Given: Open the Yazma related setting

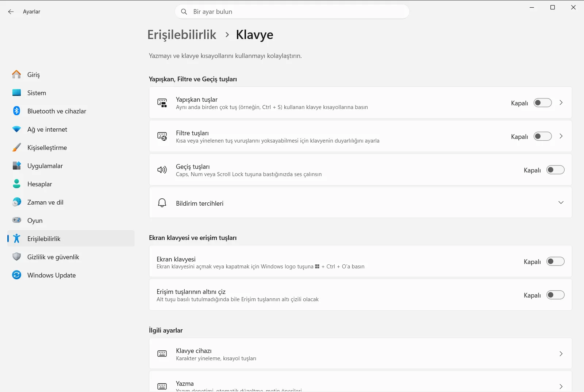Looking at the screenshot, I should pos(360,382).
